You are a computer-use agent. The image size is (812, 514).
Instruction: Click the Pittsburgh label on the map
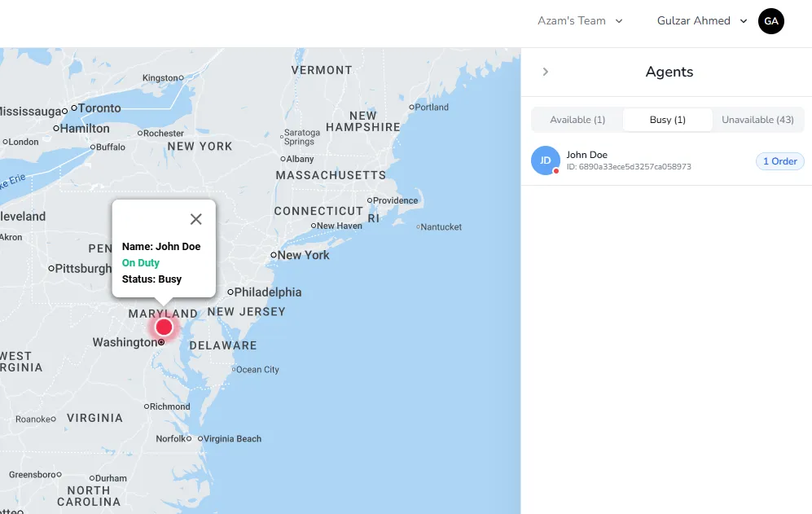(83, 268)
